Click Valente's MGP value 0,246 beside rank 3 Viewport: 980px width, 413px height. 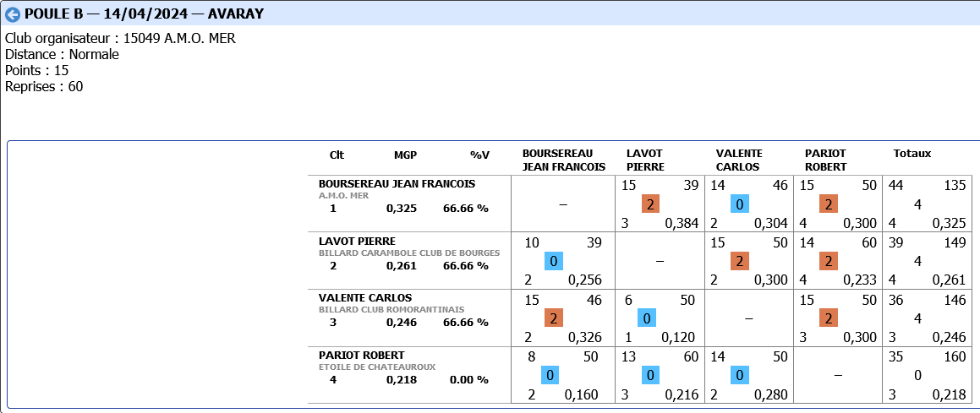pyautogui.click(x=402, y=323)
